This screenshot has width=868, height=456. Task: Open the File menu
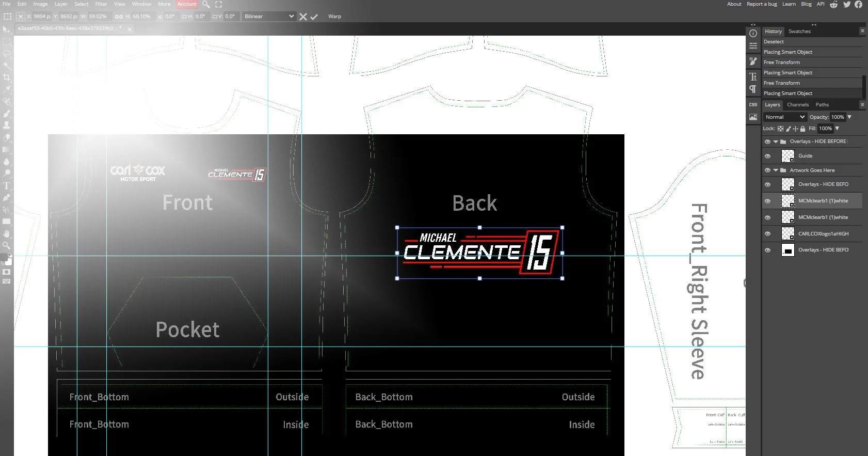[7, 4]
